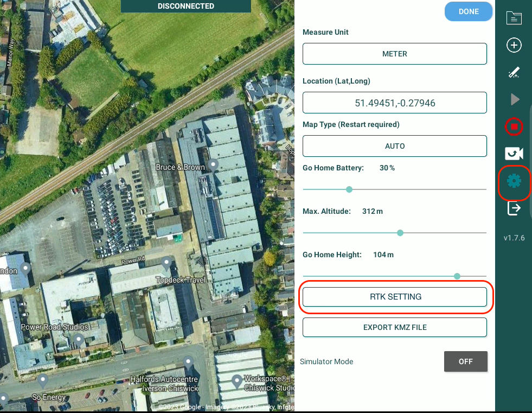Viewport: 532px width, 413px height.
Task: Select Power Road Studios map pin
Action: 79,340
